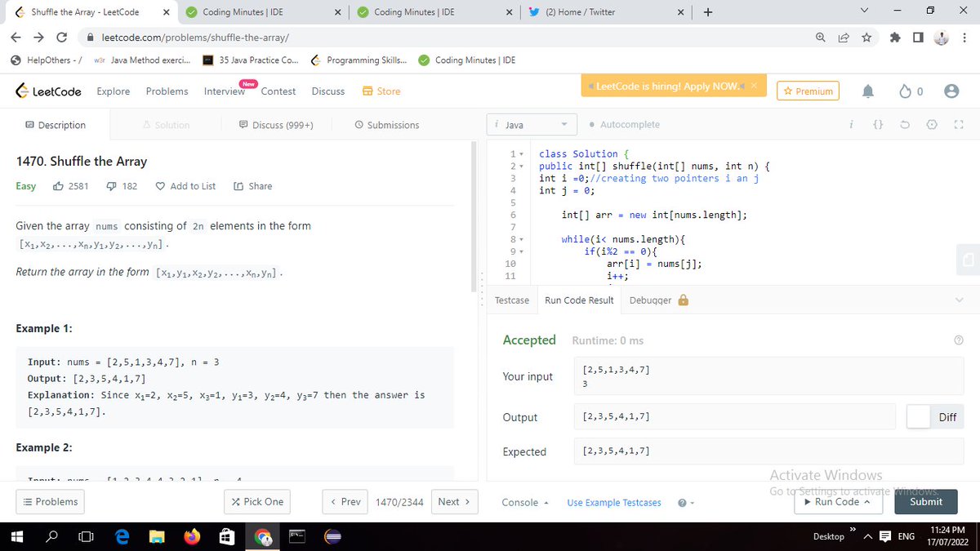
Task: Open Chrome extensions puzzle icon
Action: pyautogui.click(x=896, y=38)
